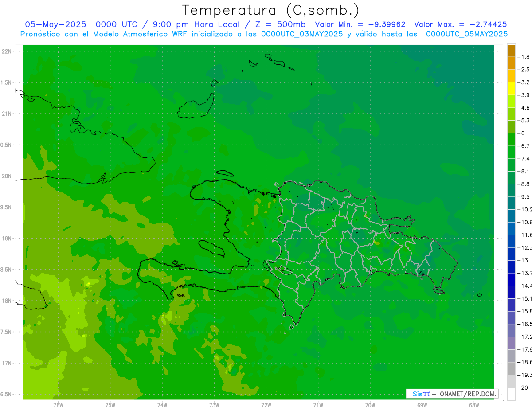Pick the light green swatch between -4.6 and -5.3
Screen dimensions: 532x411
tap(511, 114)
